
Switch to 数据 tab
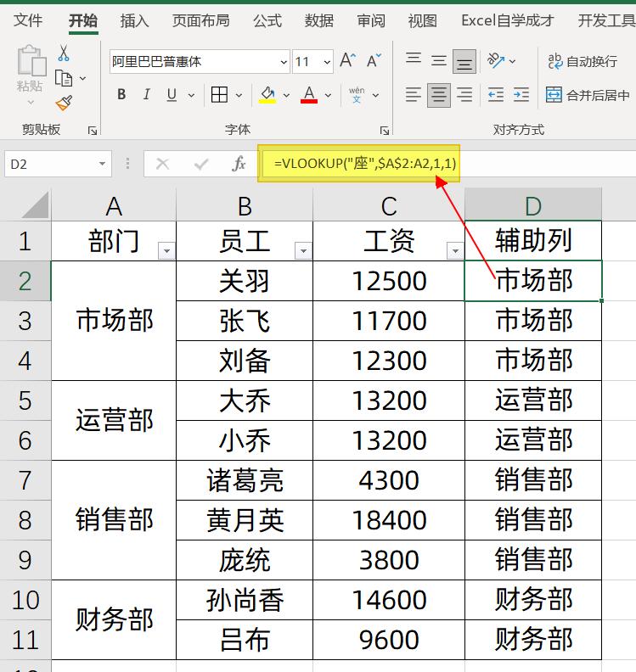[319, 20]
